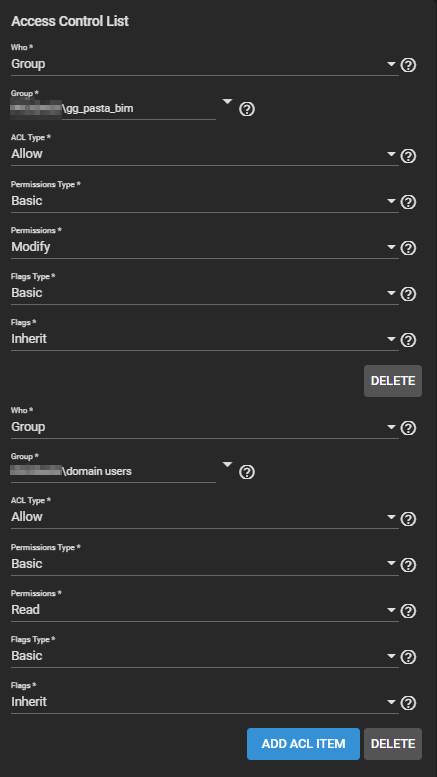Click the domain users group input field
437x777 pixels.
(113, 471)
